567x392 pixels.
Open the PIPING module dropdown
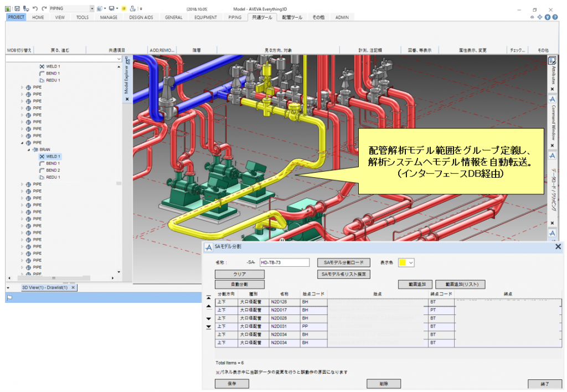pyautogui.click(x=92, y=8)
